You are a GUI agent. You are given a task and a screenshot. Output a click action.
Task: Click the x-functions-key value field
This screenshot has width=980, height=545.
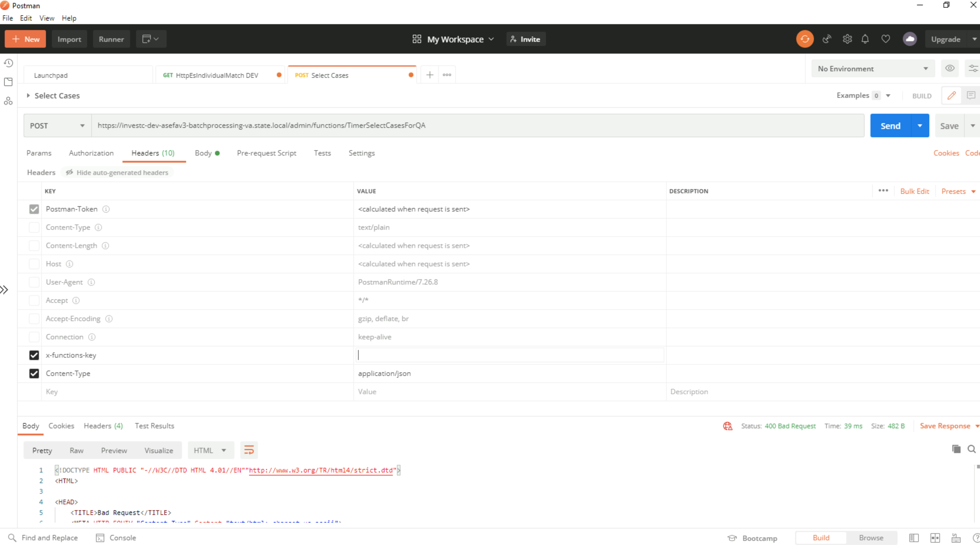[510, 355]
